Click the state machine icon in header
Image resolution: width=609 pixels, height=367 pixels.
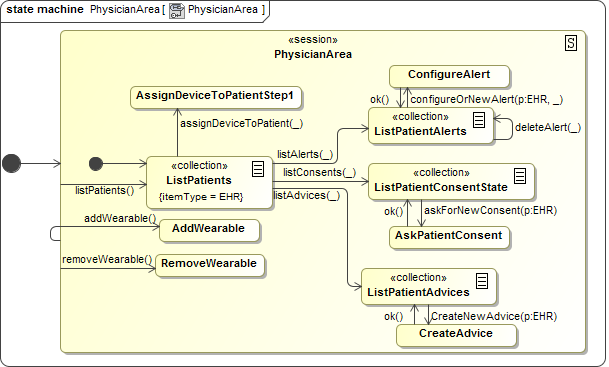177,10
